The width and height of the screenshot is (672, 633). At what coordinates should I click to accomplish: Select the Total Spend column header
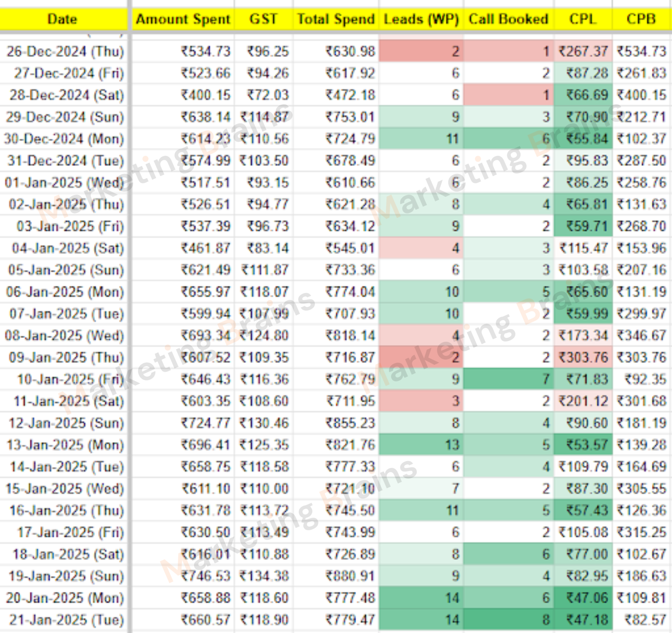pos(336,19)
